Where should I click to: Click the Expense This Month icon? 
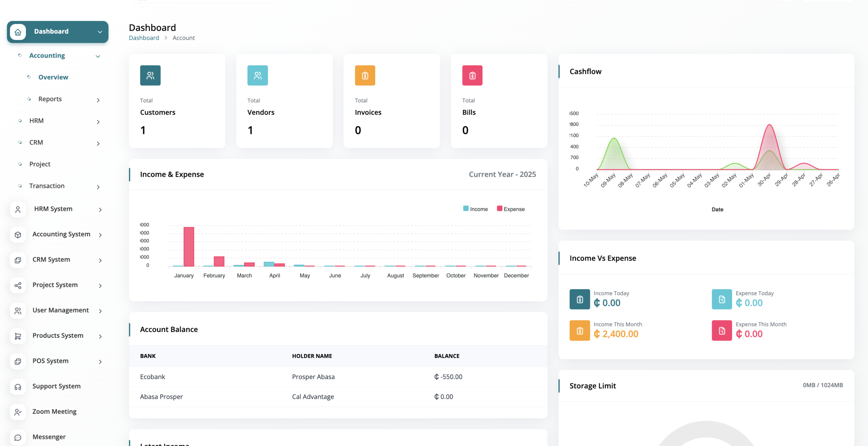(722, 331)
